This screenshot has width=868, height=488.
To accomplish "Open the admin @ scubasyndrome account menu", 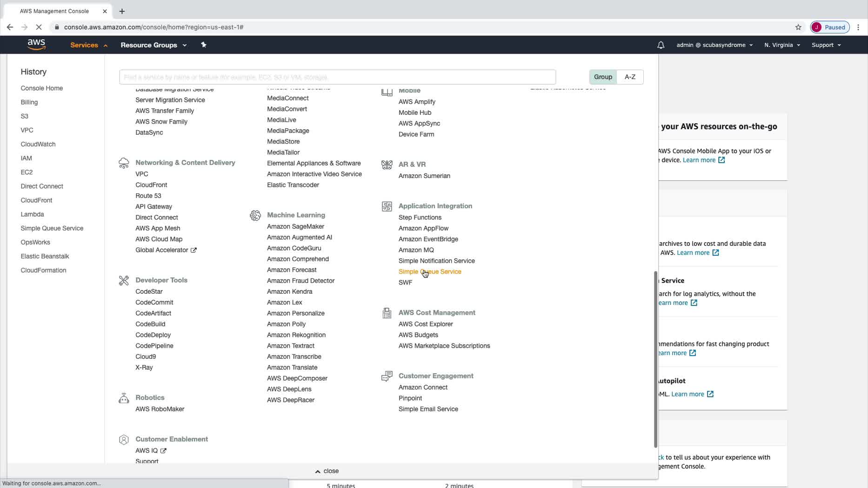I will pos(714,45).
